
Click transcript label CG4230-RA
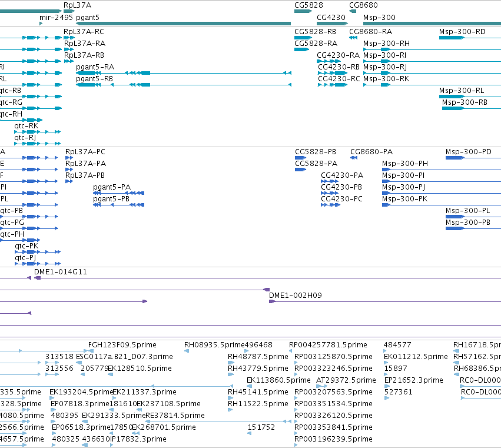click(x=339, y=55)
